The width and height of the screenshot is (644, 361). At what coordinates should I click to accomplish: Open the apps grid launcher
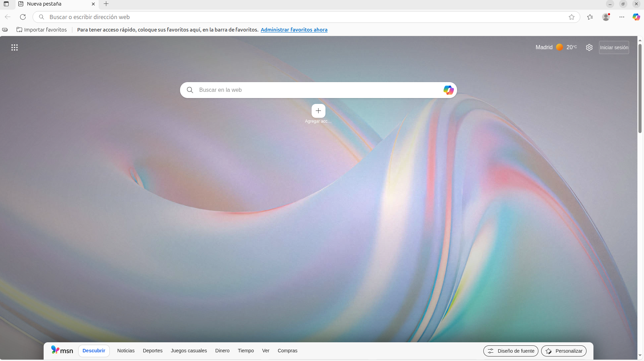[x=14, y=47]
